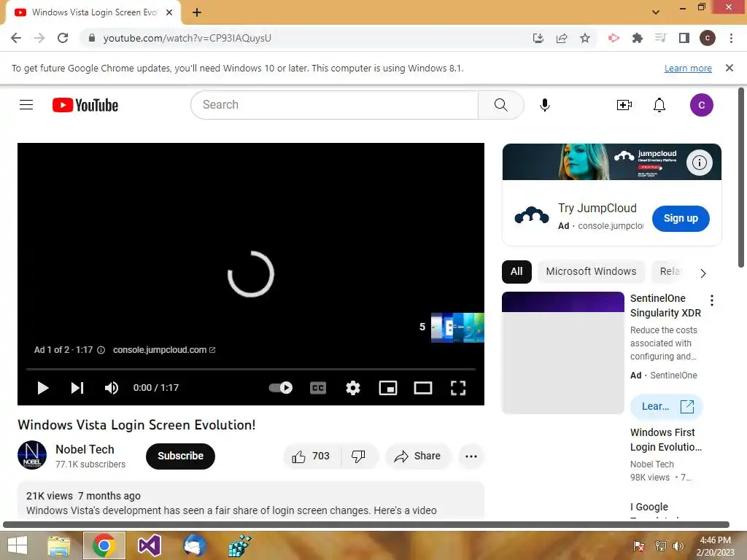Screen dimensions: 747x560
Task: Go back in the browser
Action: click(x=16, y=38)
